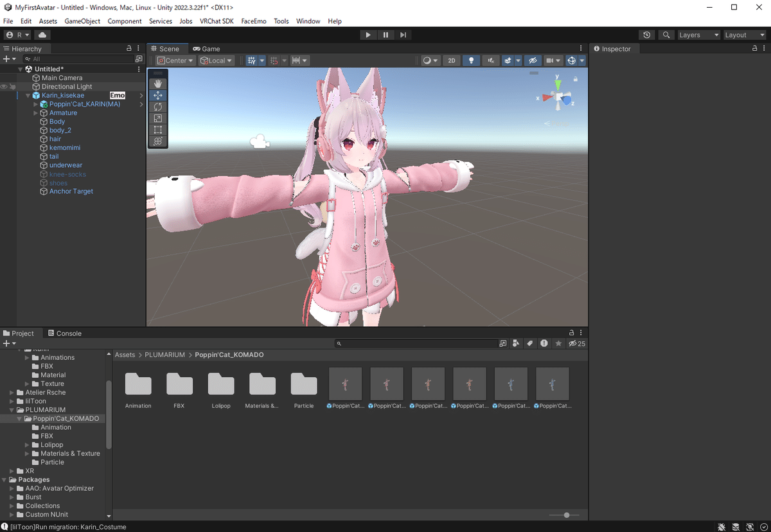The width and height of the screenshot is (771, 532).
Task: Open the account R dropdown
Action: [x=18, y=35]
